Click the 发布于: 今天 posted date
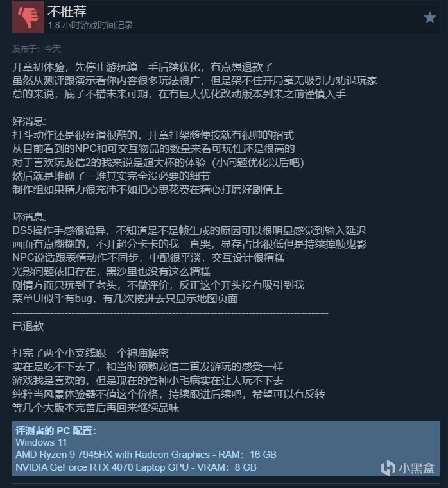 click(37, 49)
